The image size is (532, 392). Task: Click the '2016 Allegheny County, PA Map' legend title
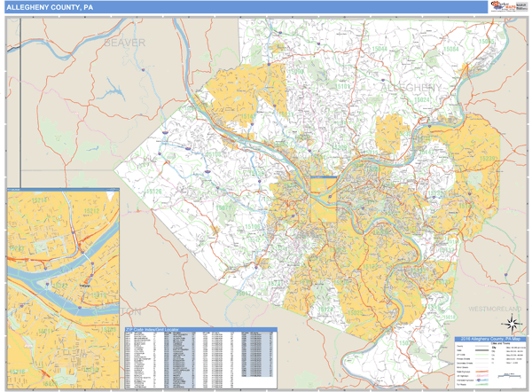tap(490, 339)
